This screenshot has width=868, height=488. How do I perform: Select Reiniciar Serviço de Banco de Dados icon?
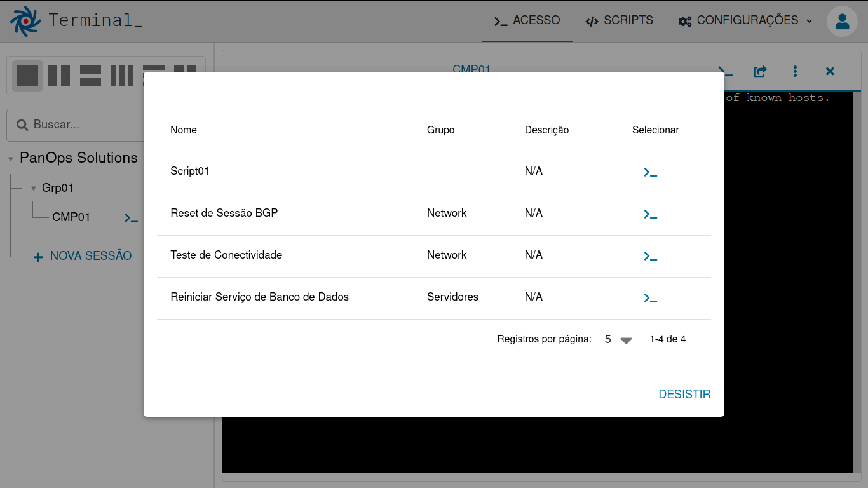pyautogui.click(x=650, y=299)
